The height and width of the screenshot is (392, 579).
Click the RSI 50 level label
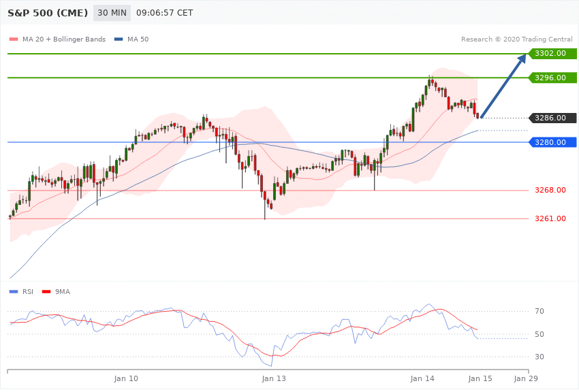point(539,334)
